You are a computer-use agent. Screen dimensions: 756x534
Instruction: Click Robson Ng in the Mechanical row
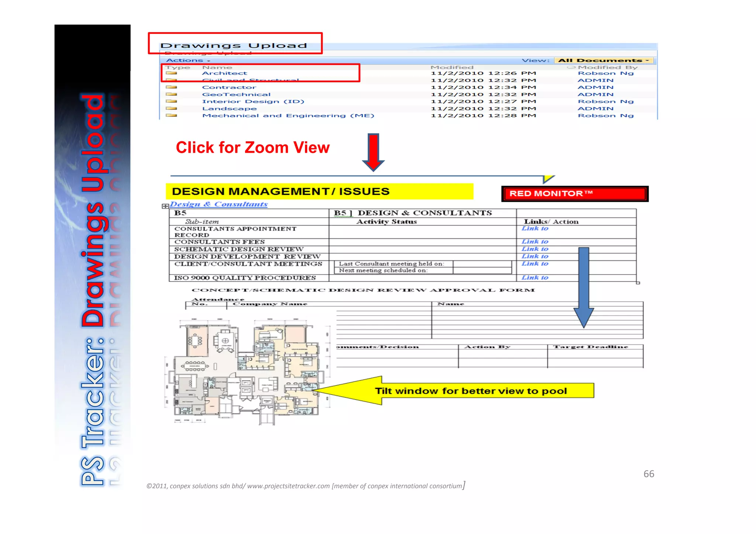click(x=606, y=116)
